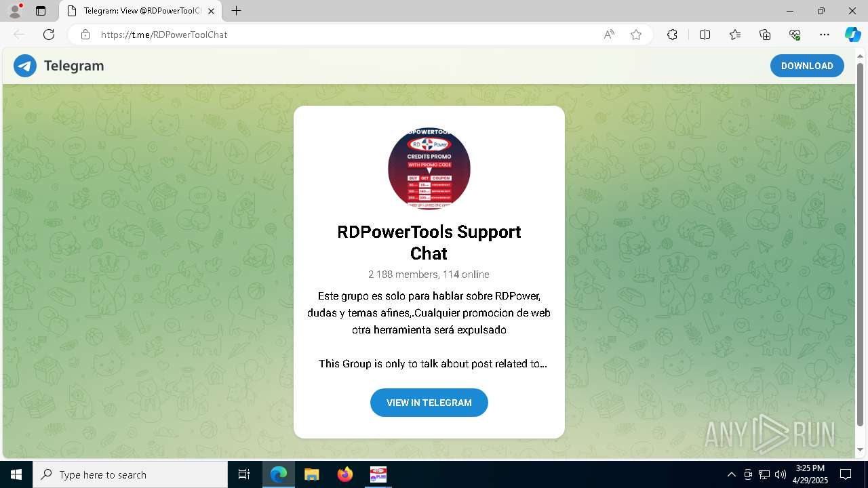868x488 pixels.
Task: Show hidden tray icons chevron
Action: tap(731, 474)
